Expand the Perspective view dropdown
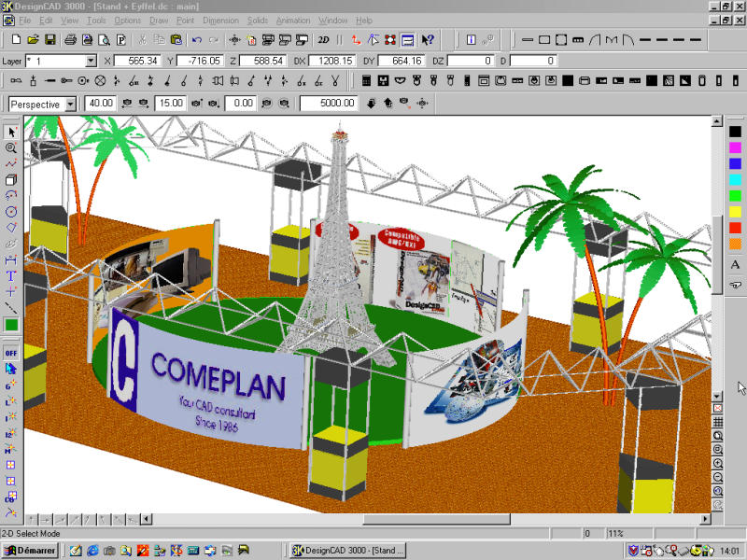The image size is (747, 560). (x=70, y=104)
